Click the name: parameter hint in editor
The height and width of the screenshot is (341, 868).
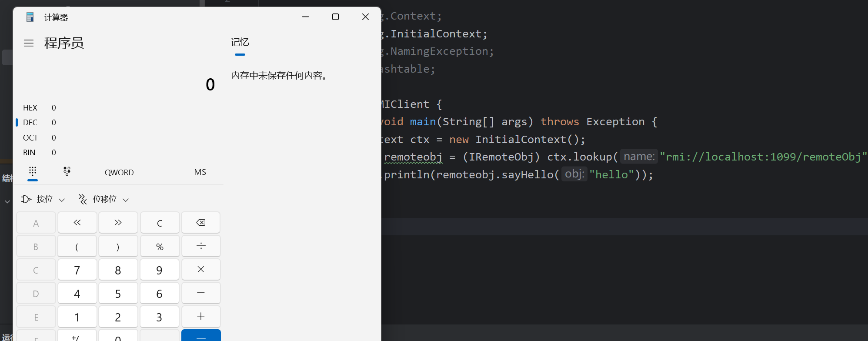[x=639, y=156]
